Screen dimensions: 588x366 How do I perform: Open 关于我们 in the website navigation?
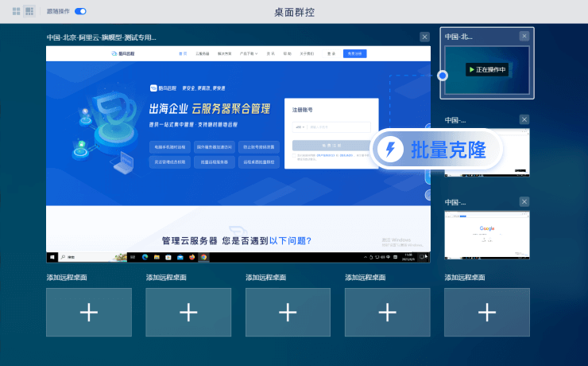307,53
